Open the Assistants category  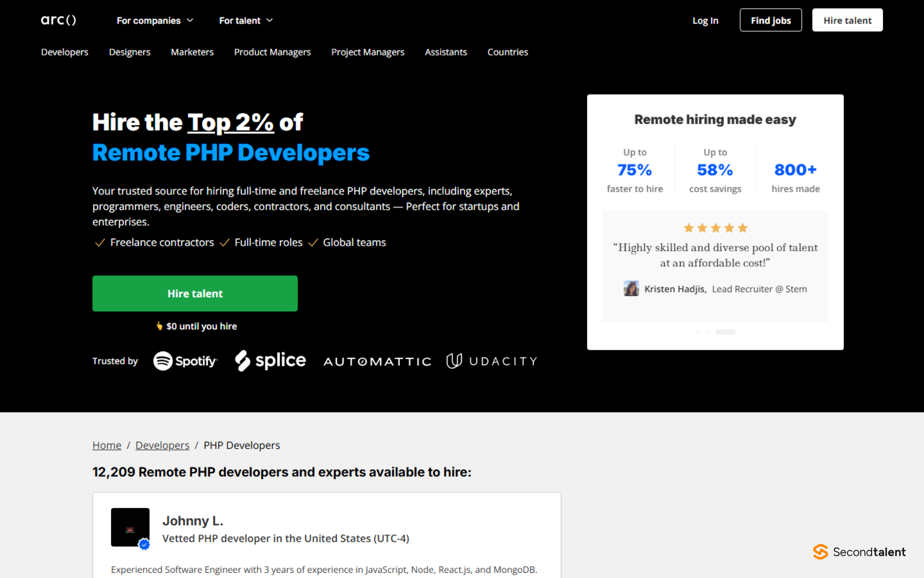click(446, 52)
